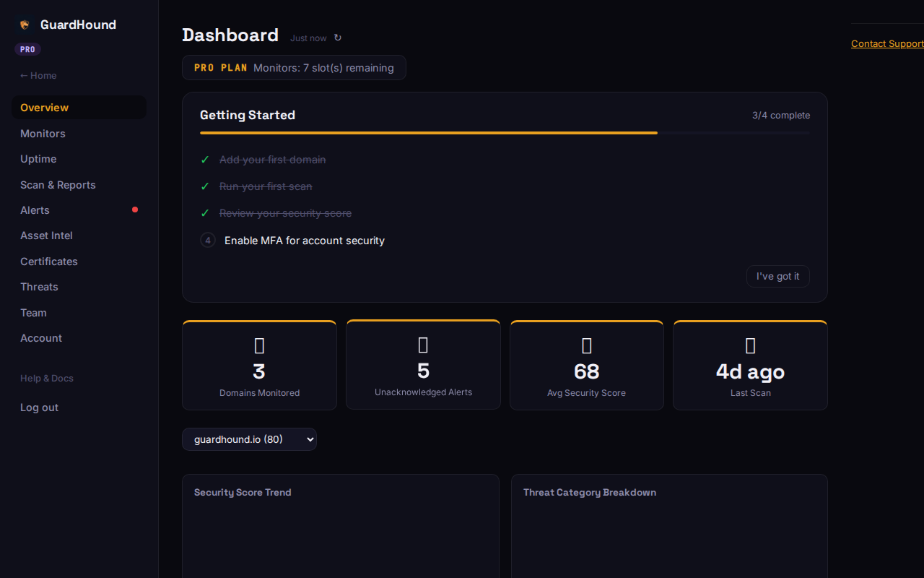Click the Avg Security Score card icon

tap(587, 345)
